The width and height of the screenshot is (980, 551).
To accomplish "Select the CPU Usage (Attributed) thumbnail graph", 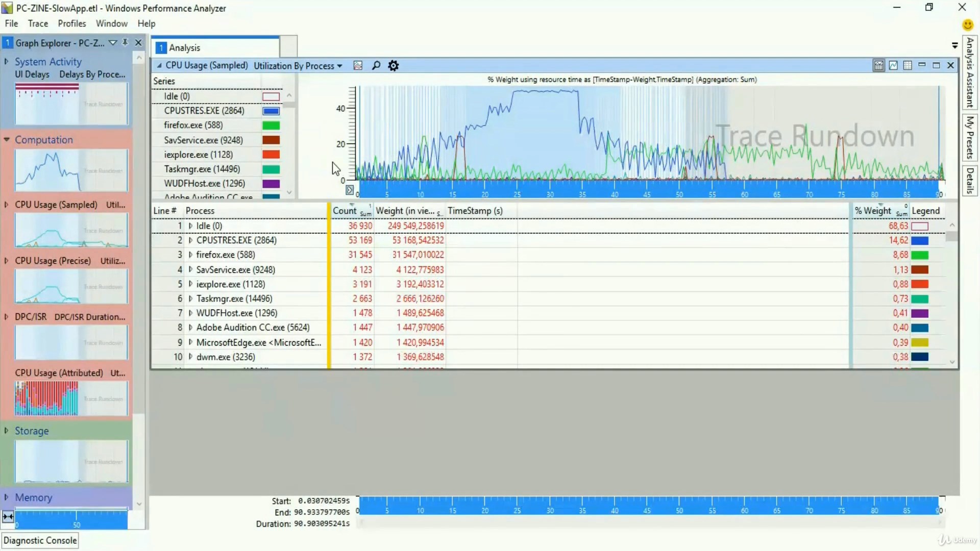I will [71, 398].
